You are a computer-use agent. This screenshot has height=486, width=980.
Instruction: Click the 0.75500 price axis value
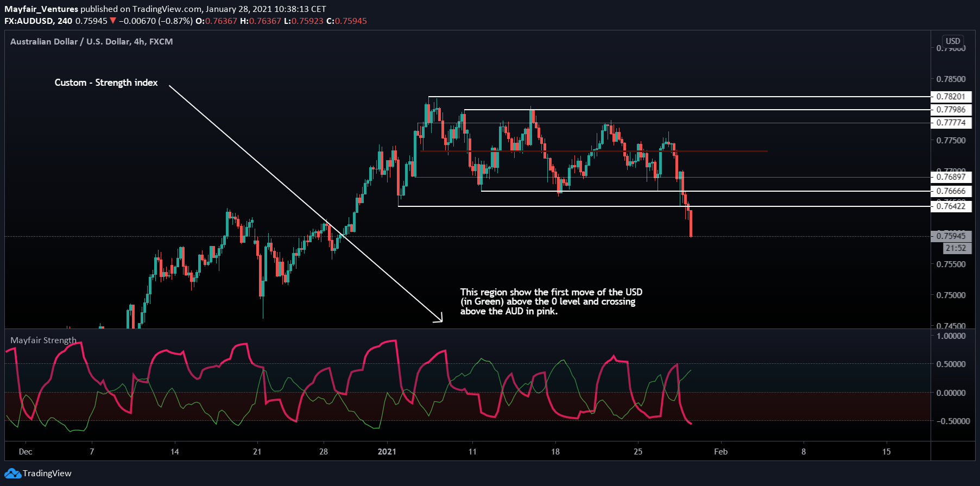(x=951, y=264)
